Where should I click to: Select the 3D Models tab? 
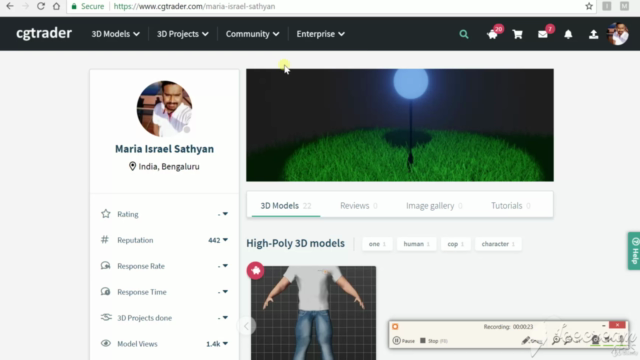[x=286, y=206]
